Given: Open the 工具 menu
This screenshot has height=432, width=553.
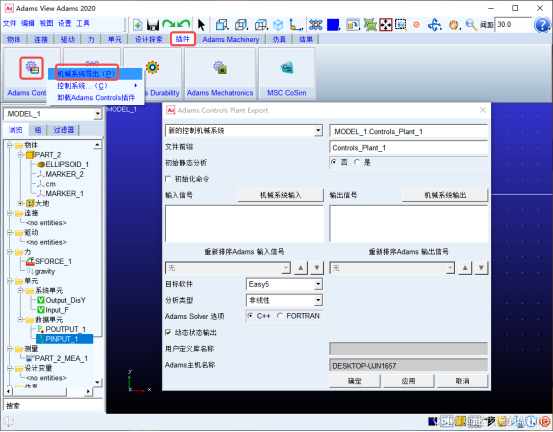Looking at the screenshot, I should (x=83, y=24).
